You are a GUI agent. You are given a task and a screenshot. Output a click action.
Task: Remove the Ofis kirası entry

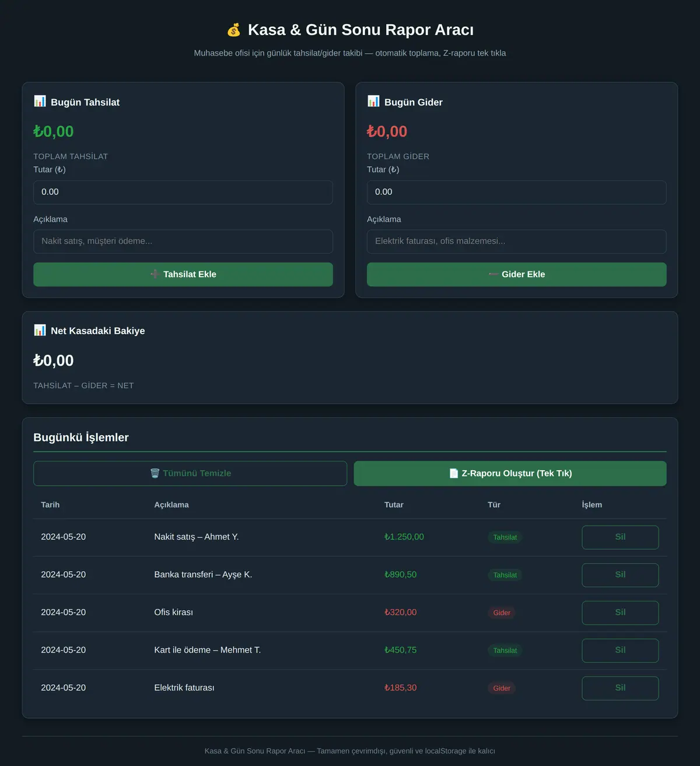tap(620, 613)
